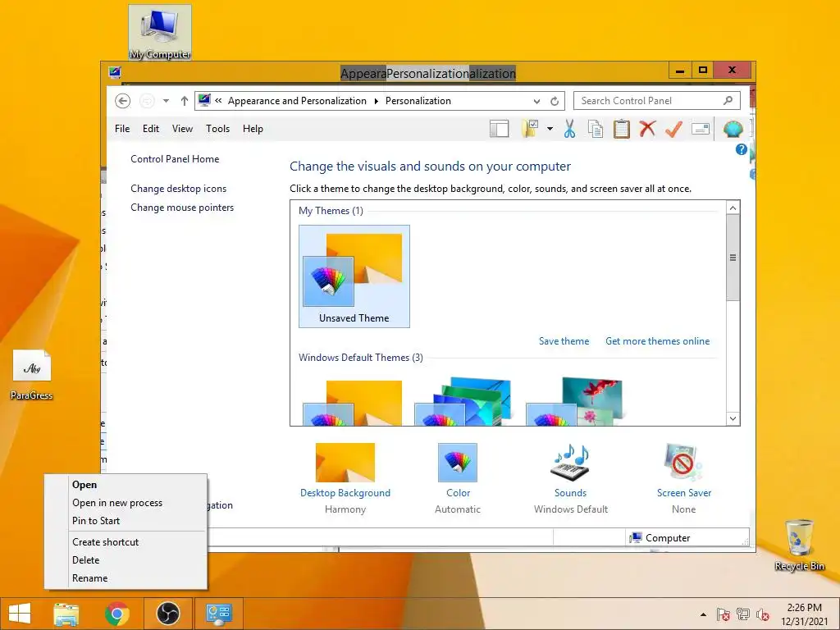Click the muted volume tray icon
840x630 pixels.
pyautogui.click(x=763, y=614)
